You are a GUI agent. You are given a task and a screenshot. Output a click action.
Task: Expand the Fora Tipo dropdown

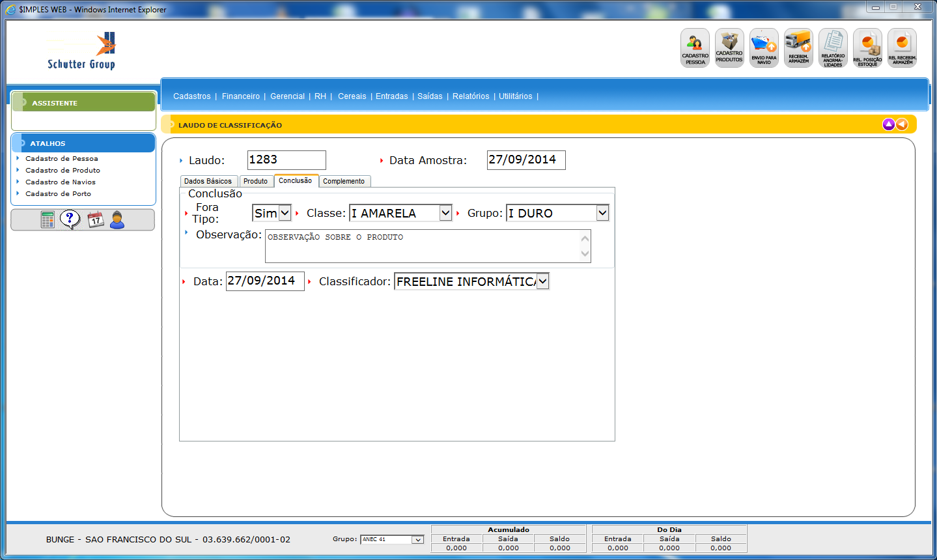(285, 213)
